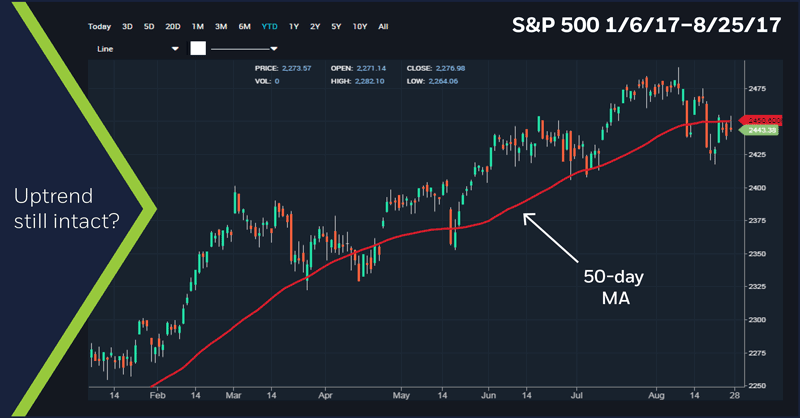
Task: Select the 10Y time range
Action: coord(360,26)
